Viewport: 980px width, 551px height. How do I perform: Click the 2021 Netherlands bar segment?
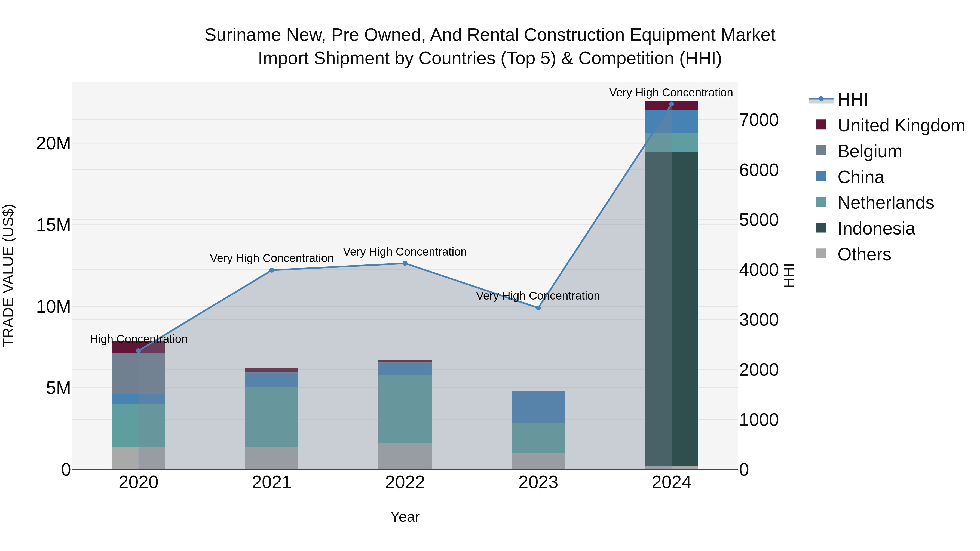272,417
